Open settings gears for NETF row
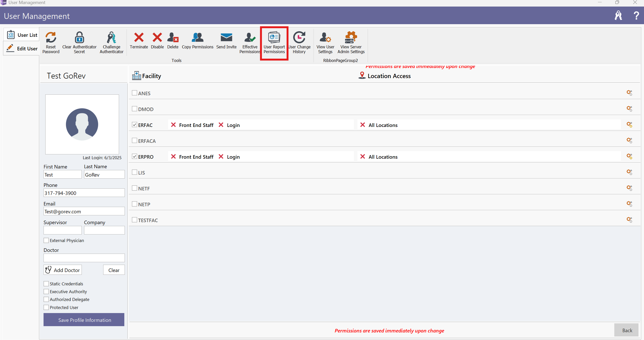The height and width of the screenshot is (340, 644). pos(629,188)
